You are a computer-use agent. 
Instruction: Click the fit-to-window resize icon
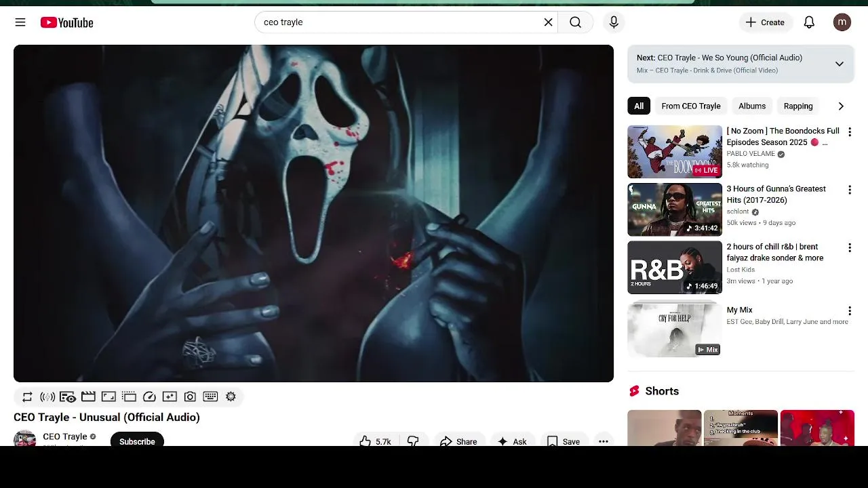(x=108, y=396)
